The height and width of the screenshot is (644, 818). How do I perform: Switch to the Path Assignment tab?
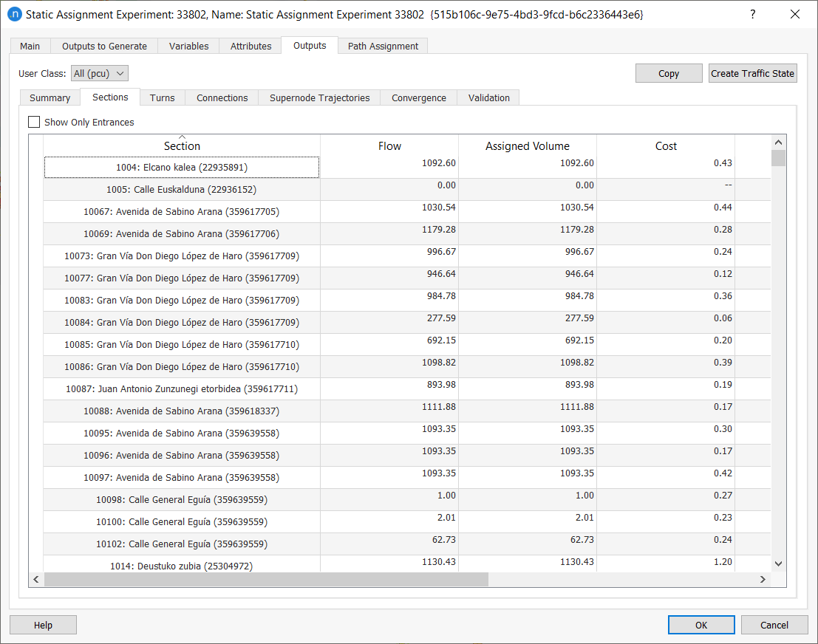[x=383, y=46]
